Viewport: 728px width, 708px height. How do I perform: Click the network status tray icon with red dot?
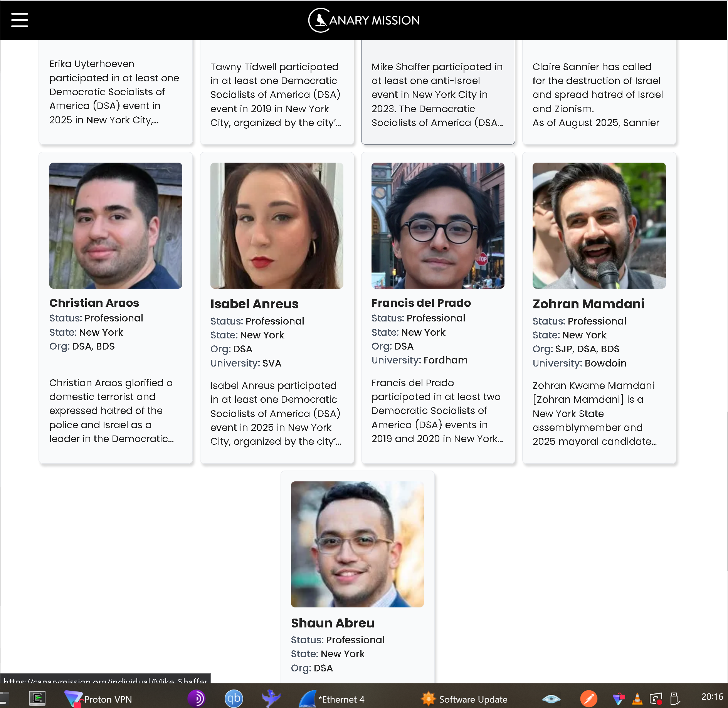click(656, 699)
